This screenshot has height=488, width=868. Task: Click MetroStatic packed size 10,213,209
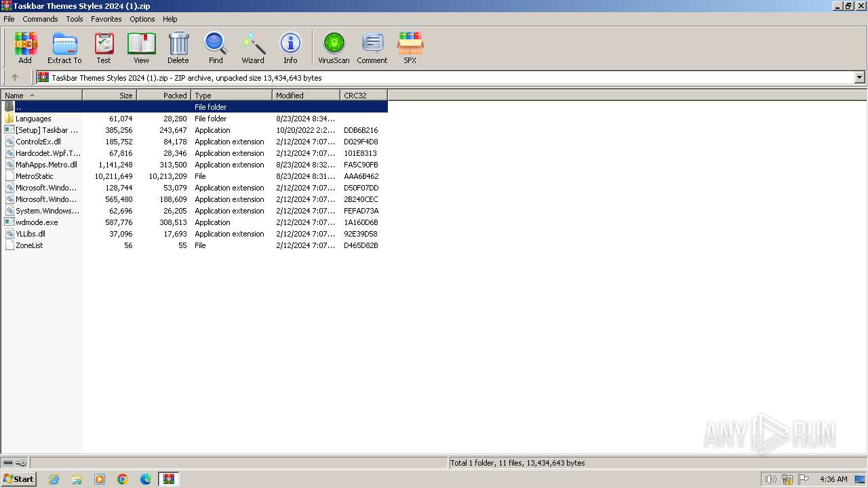pos(167,176)
